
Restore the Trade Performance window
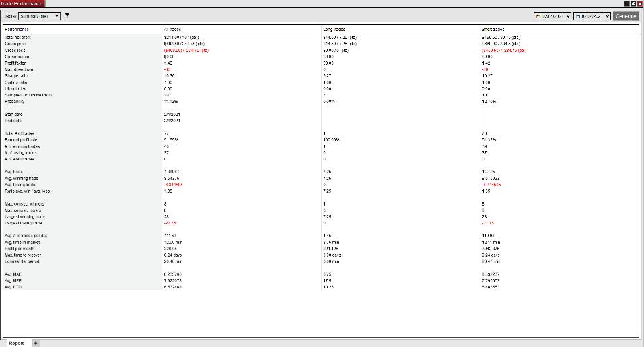(x=633, y=3)
